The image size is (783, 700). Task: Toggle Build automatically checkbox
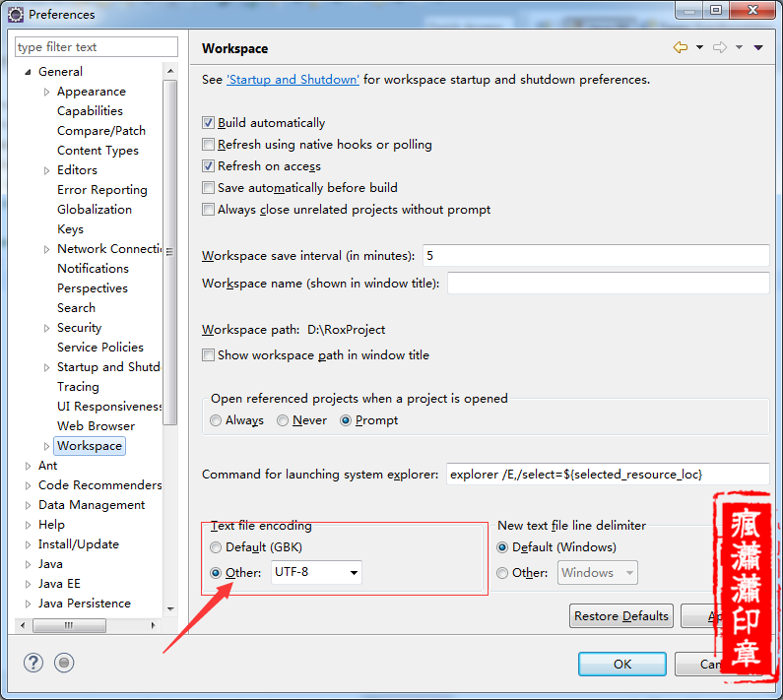tap(208, 123)
